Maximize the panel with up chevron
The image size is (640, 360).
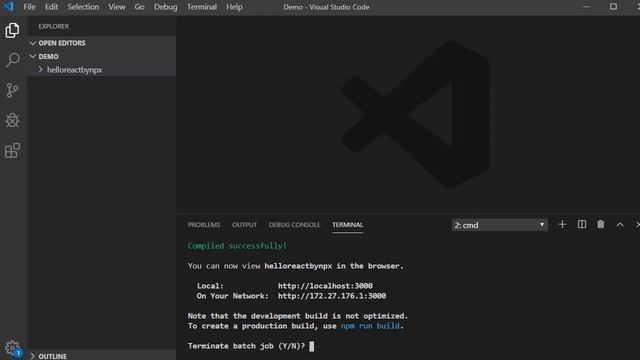click(620, 224)
